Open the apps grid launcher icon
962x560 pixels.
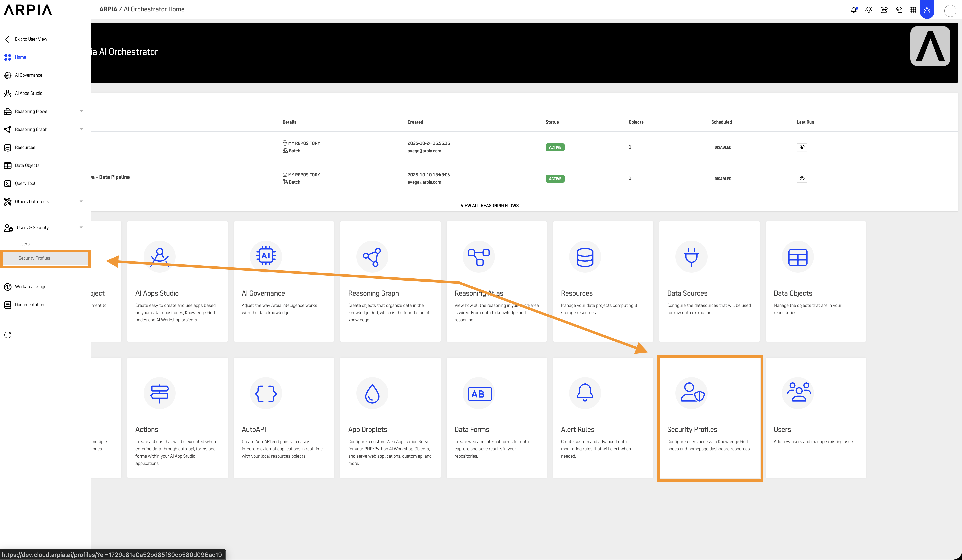tap(913, 10)
